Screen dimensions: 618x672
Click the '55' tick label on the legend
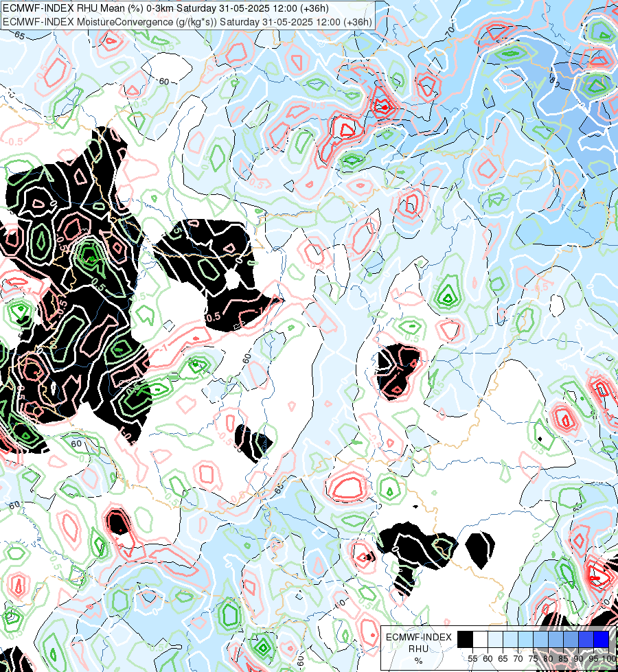pyautogui.click(x=472, y=659)
